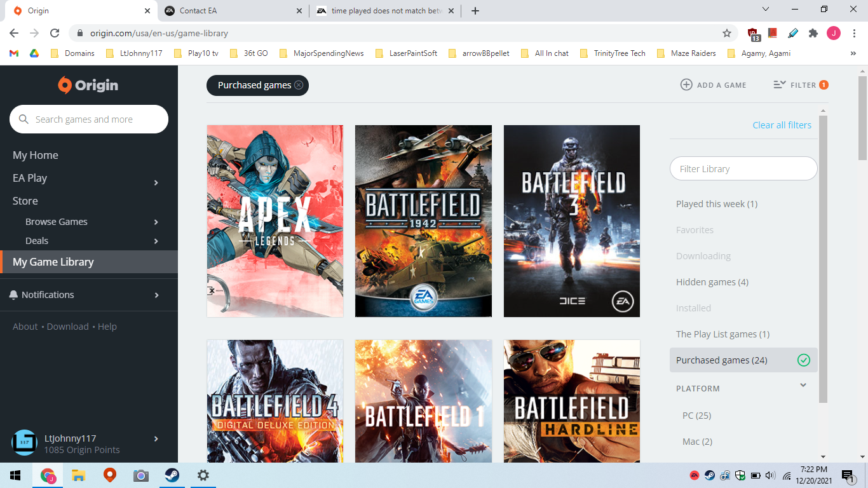Expand LtJohnny117 account menu arrow
Image resolution: width=868 pixels, height=488 pixels.
tap(156, 438)
